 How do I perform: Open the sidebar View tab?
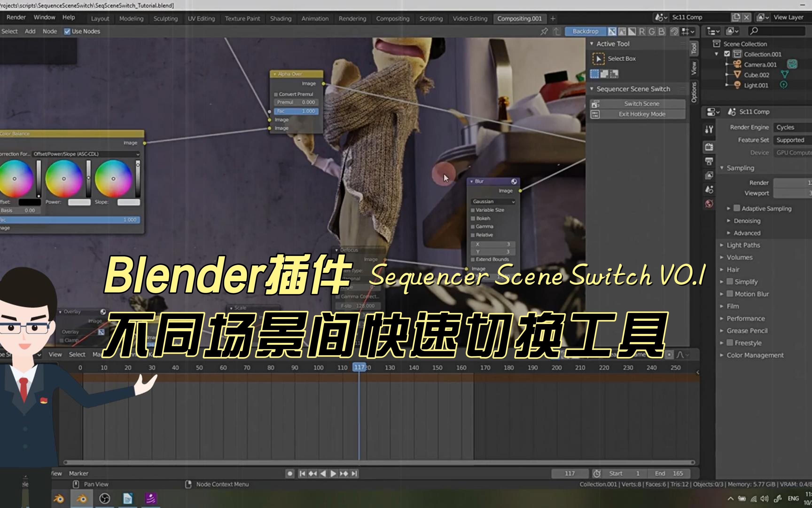[x=694, y=68]
